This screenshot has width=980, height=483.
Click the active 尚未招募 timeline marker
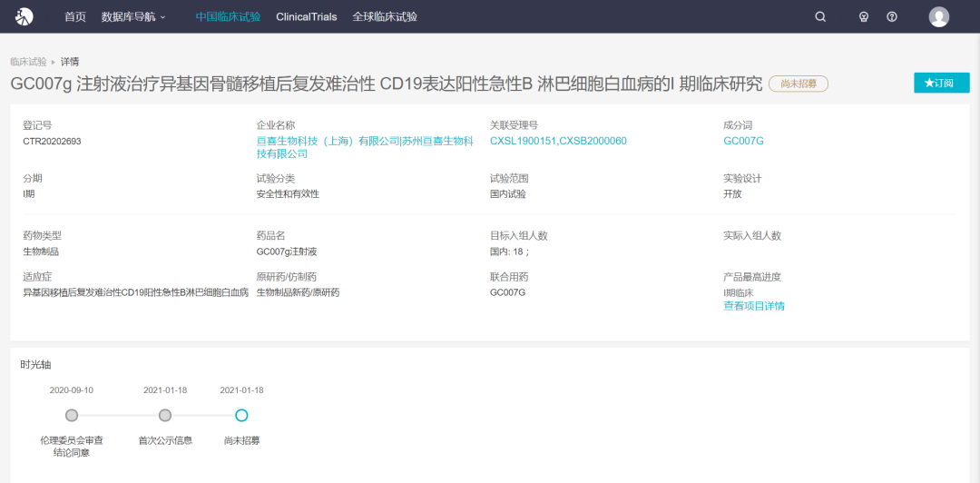point(242,416)
